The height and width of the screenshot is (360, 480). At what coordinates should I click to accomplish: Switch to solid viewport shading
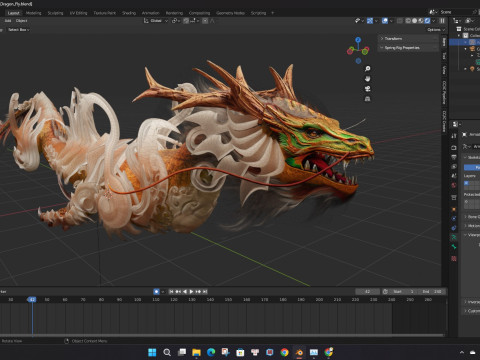pyautogui.click(x=414, y=21)
